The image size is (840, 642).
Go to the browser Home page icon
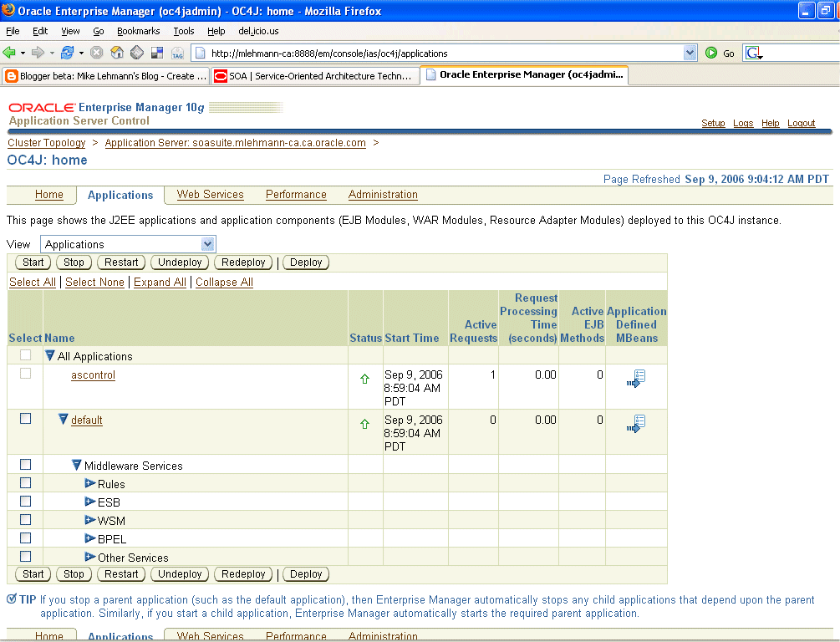click(x=117, y=53)
